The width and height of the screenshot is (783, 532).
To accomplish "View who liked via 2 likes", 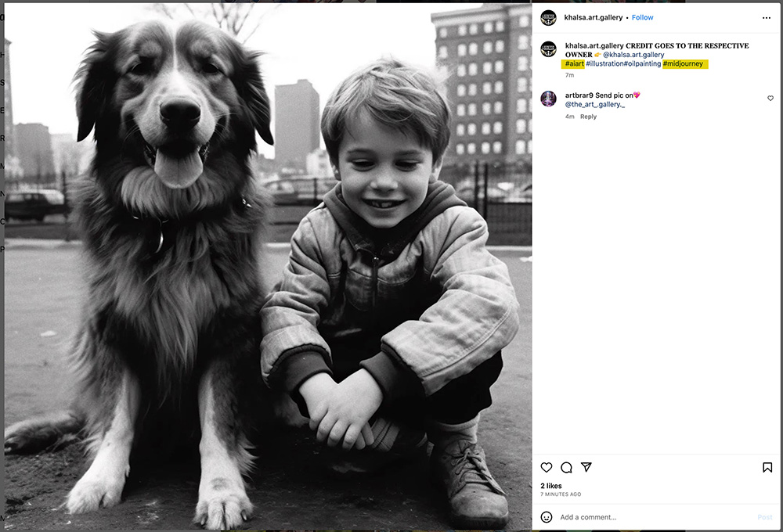I will [551, 486].
